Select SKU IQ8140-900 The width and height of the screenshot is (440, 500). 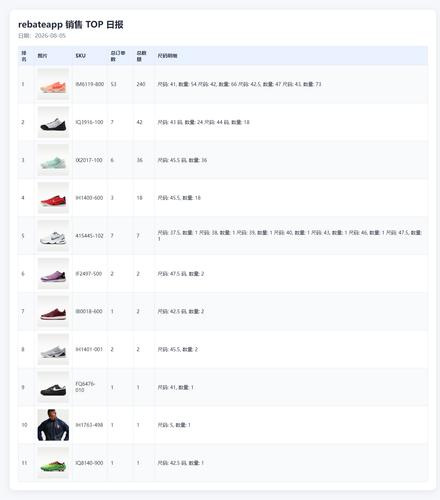[89, 463]
